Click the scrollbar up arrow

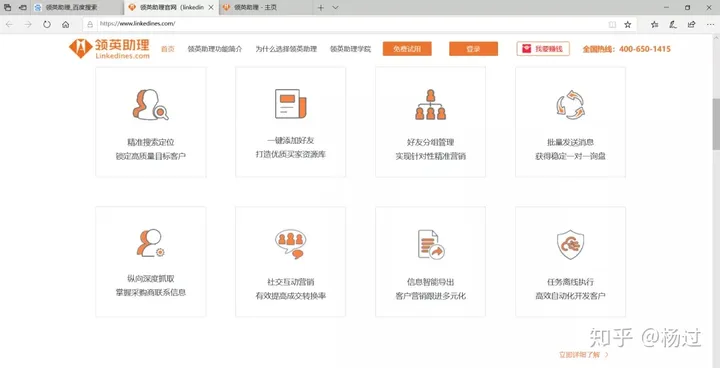pyautogui.click(x=716, y=38)
